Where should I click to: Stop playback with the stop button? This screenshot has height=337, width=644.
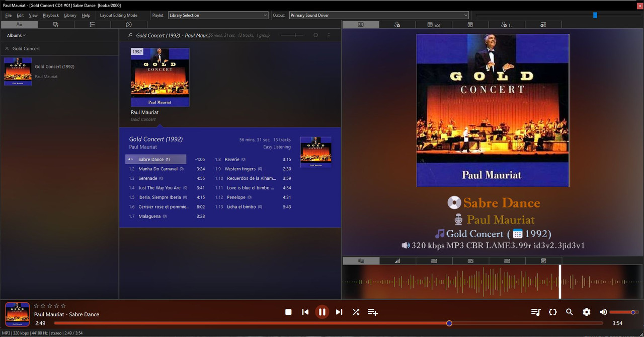click(x=288, y=312)
